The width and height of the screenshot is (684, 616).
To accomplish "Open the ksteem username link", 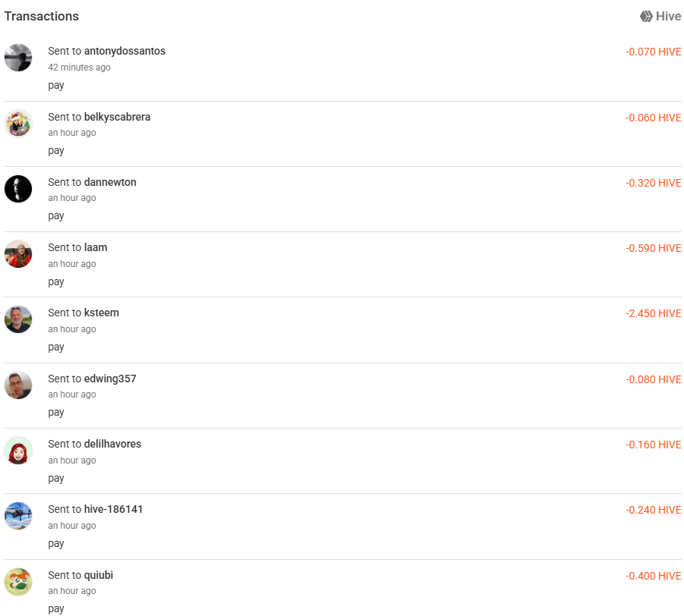I will [102, 313].
